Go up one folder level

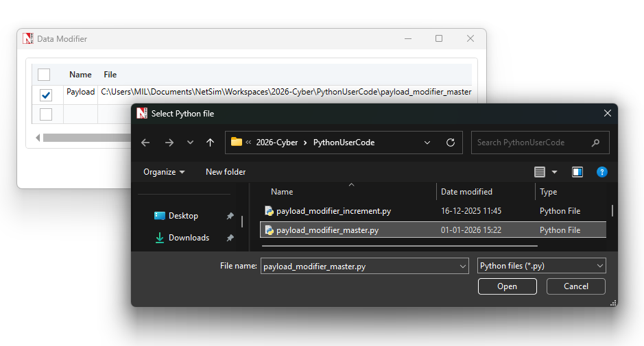point(210,143)
